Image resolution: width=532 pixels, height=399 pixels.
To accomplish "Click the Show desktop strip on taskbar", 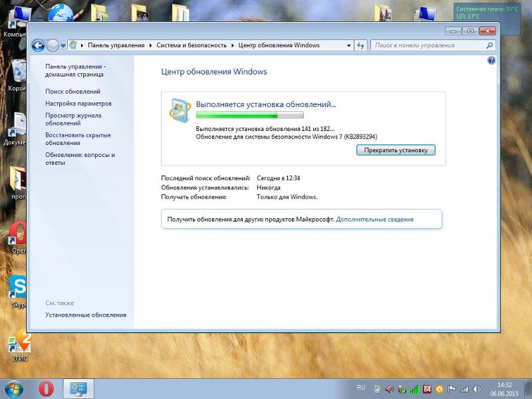I will coord(529,389).
